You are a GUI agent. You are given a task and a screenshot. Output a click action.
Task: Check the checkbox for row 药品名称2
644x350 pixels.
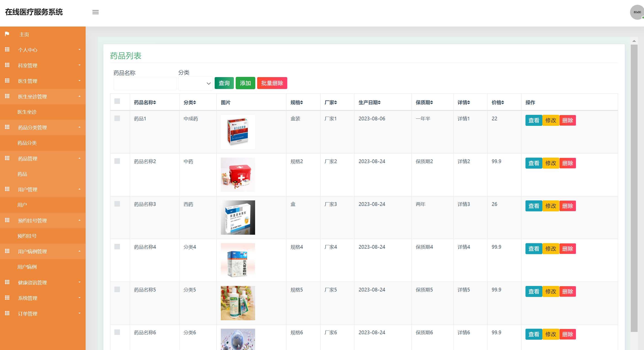pos(117,161)
